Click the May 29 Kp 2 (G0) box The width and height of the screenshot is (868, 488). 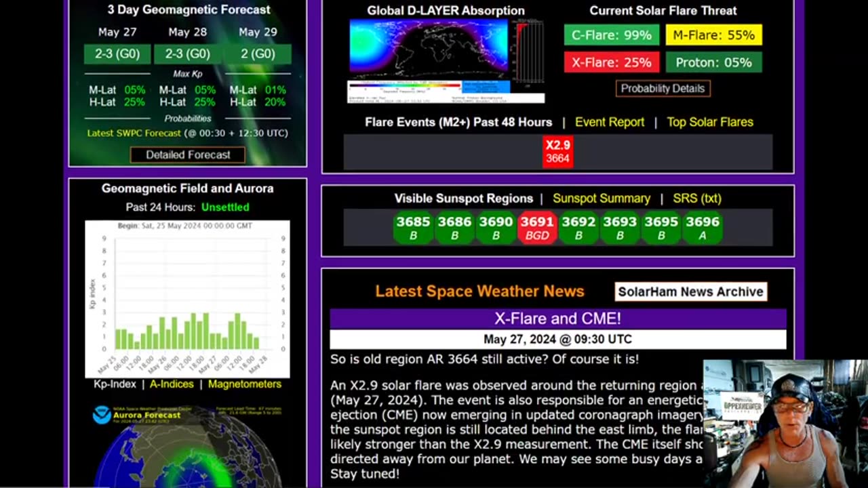pyautogui.click(x=258, y=54)
